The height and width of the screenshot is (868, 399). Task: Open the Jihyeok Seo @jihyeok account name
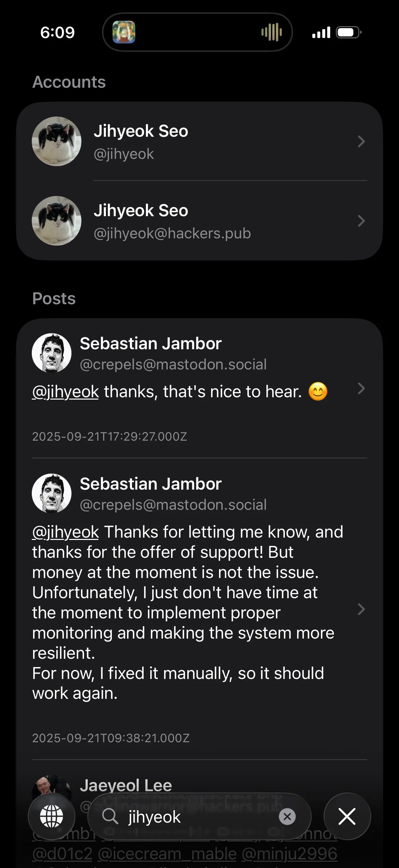tap(141, 131)
